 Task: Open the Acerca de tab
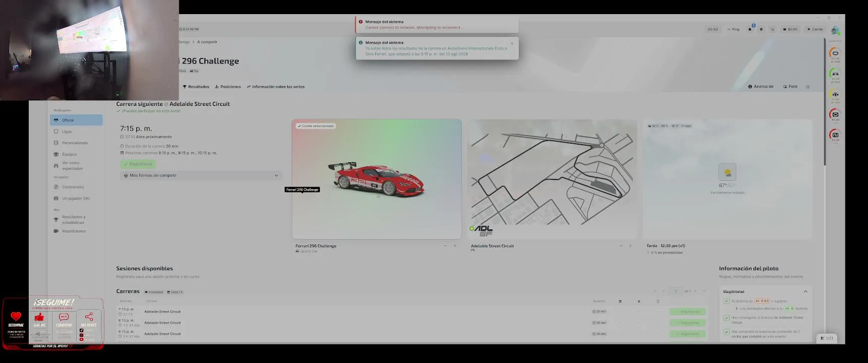pyautogui.click(x=761, y=87)
